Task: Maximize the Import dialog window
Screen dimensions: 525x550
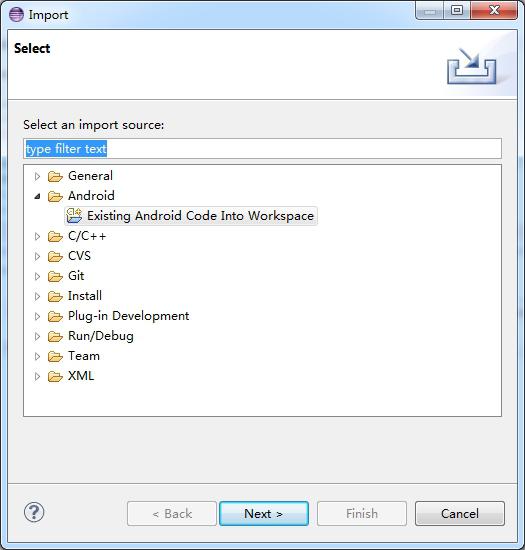Action: 457,10
